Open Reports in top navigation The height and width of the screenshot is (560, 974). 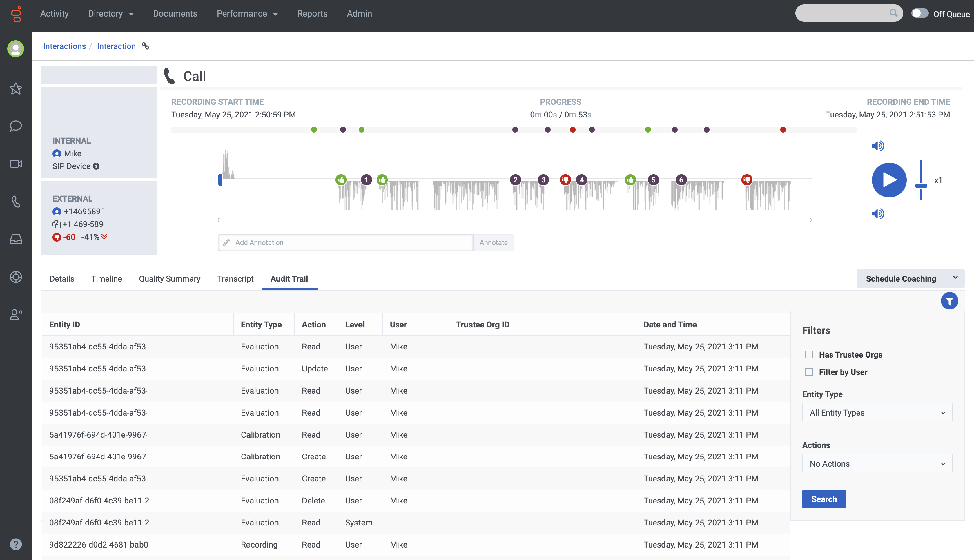point(312,13)
